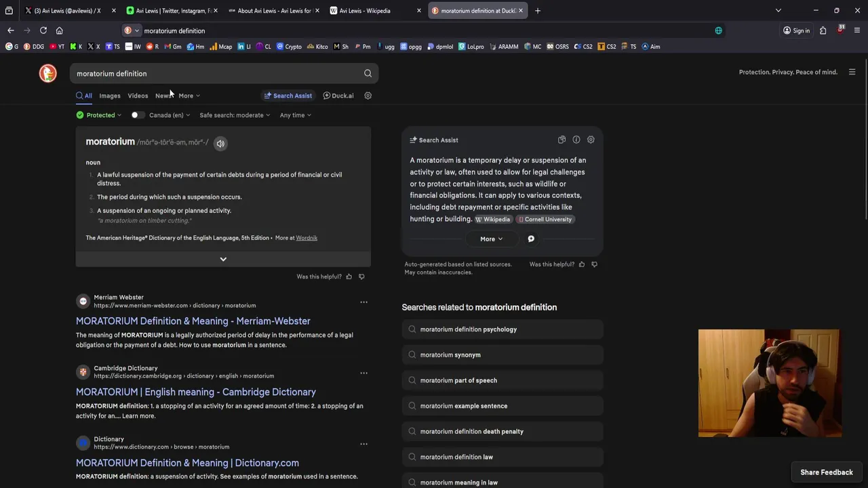Viewport: 868px width, 488px height.
Task: Thumbs up the dictionary definition box
Action: 349,277
